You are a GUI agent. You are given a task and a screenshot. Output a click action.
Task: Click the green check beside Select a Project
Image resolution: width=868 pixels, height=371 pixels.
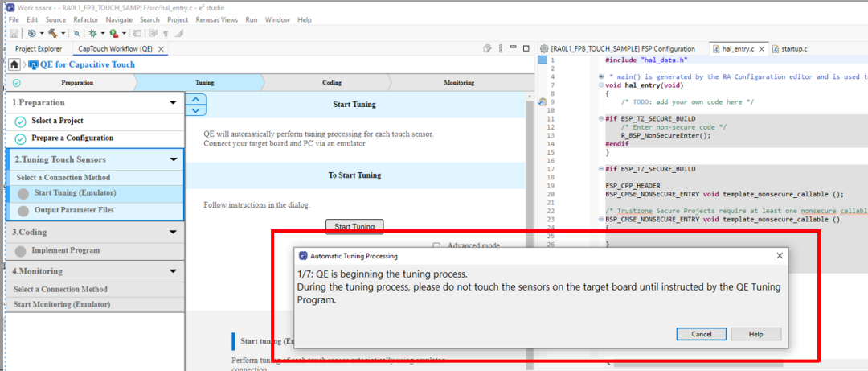click(x=20, y=122)
